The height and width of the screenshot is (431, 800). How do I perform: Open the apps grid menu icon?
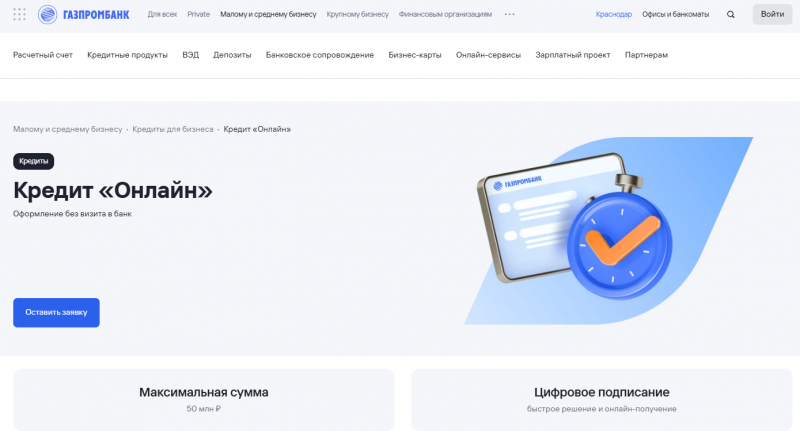19,14
